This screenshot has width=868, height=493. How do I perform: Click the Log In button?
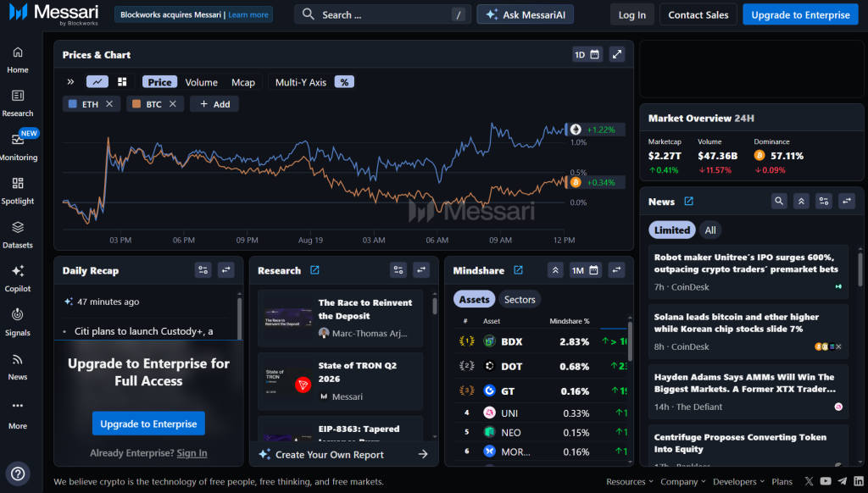[632, 14]
